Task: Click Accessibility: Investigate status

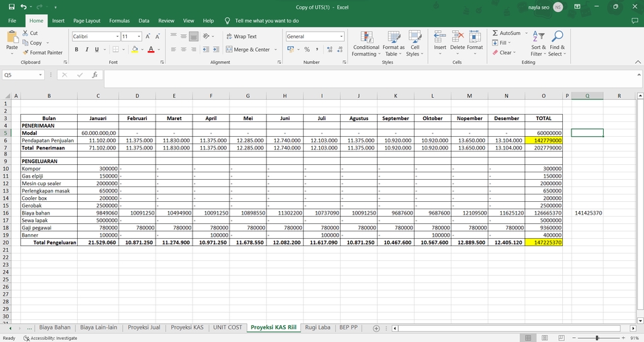Action: 50,338
